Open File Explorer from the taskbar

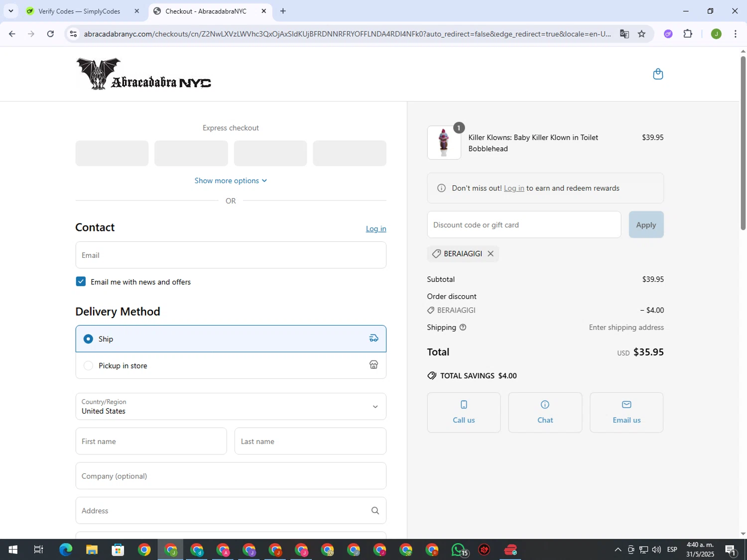(x=92, y=550)
